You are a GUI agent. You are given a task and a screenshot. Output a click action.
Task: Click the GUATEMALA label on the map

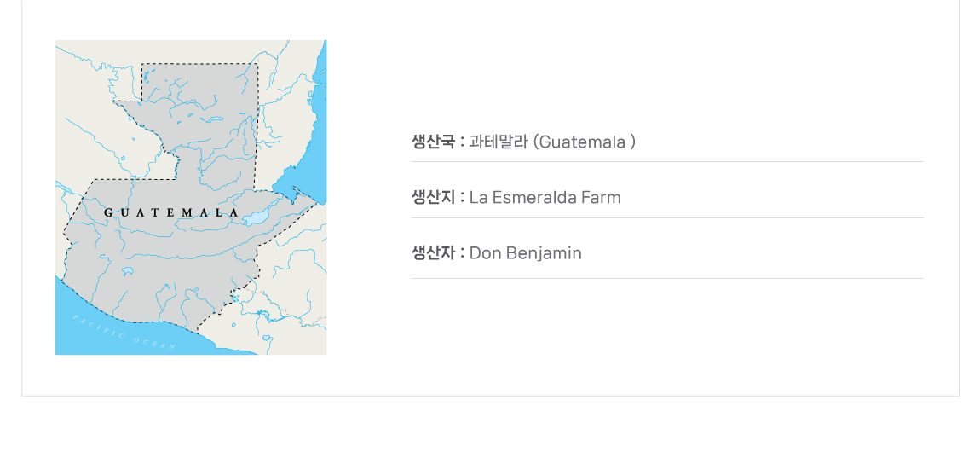pos(170,212)
